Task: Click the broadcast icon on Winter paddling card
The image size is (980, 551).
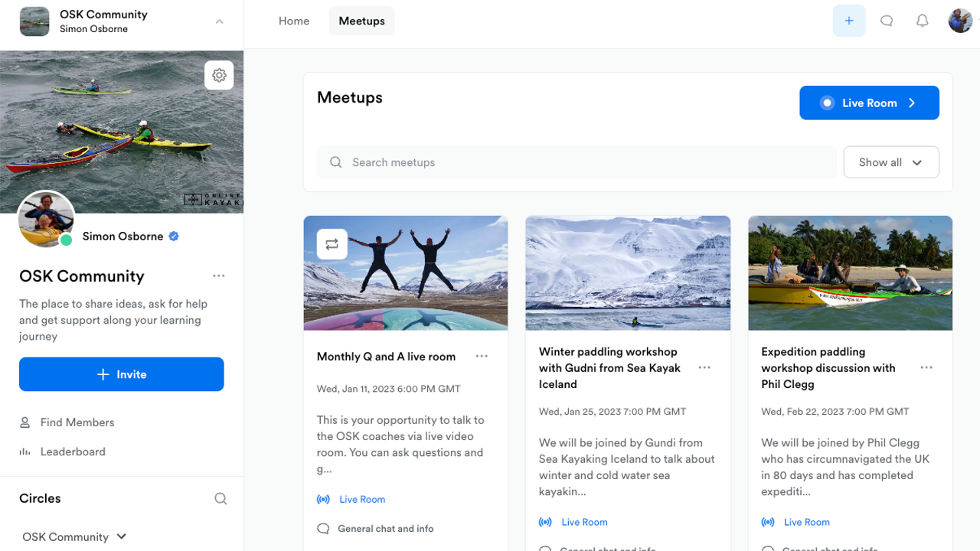Action: [x=545, y=522]
